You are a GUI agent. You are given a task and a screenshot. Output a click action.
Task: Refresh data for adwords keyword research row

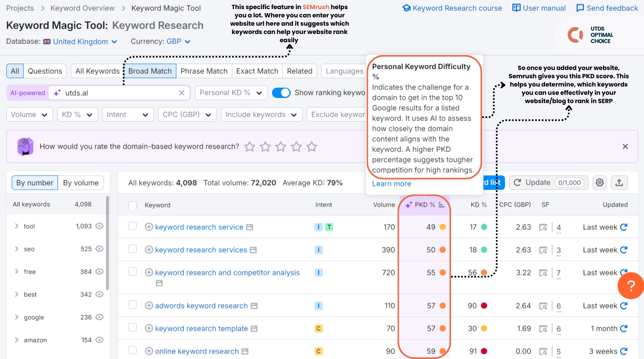tap(624, 306)
